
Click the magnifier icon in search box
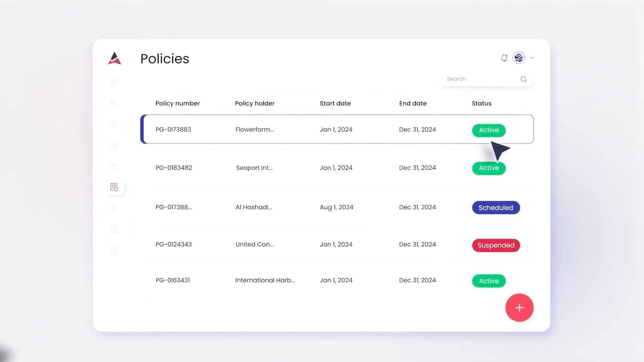(x=523, y=79)
